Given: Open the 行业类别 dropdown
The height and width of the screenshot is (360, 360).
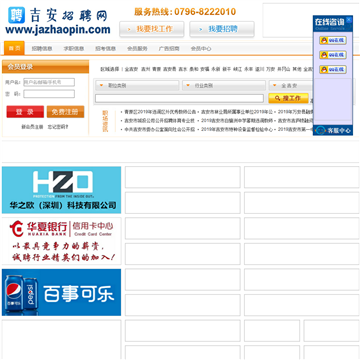Looking at the screenshot, I should tap(224, 86).
